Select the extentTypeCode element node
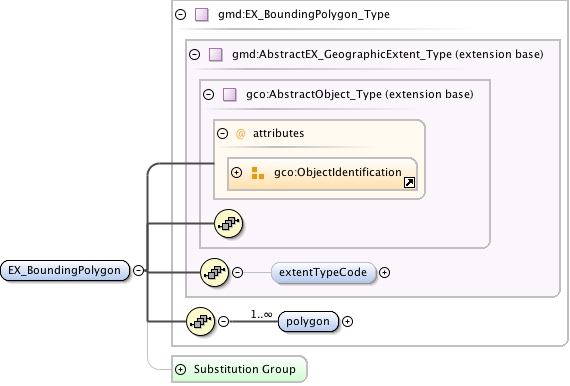This screenshot has height=386, width=570. (323, 272)
